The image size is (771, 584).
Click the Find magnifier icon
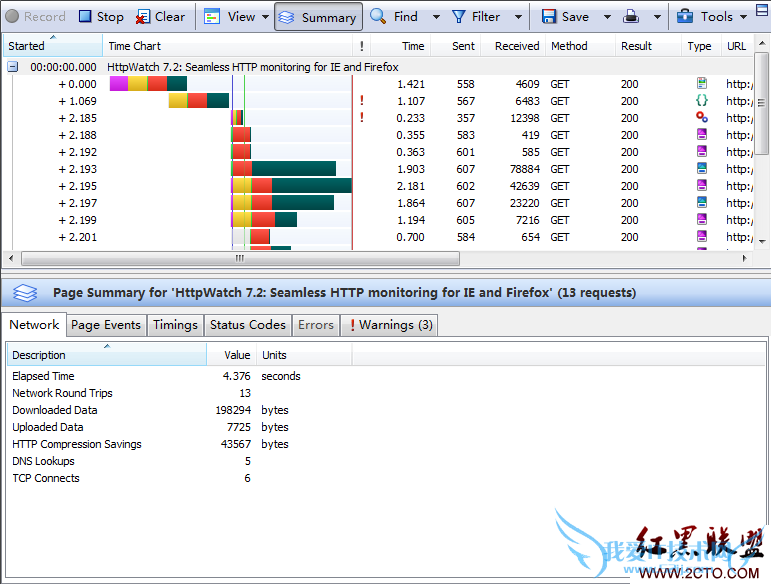[379, 17]
